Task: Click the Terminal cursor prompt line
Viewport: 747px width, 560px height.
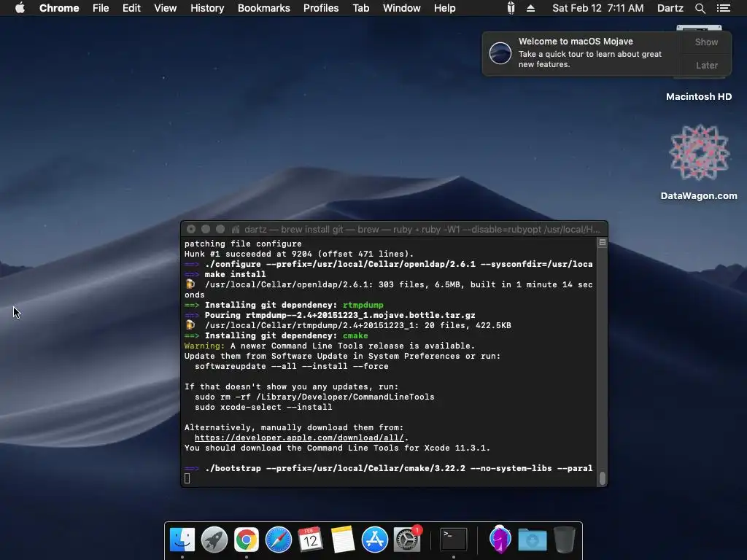Action: (x=187, y=478)
